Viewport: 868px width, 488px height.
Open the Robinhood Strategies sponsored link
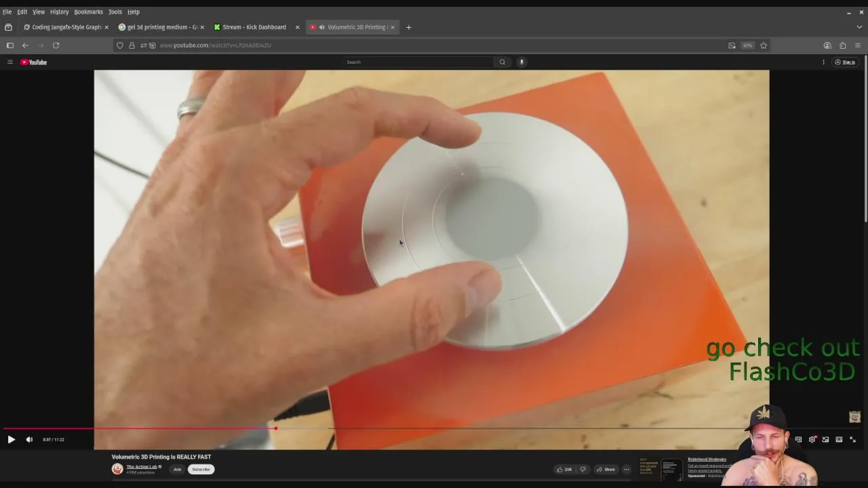click(x=707, y=460)
